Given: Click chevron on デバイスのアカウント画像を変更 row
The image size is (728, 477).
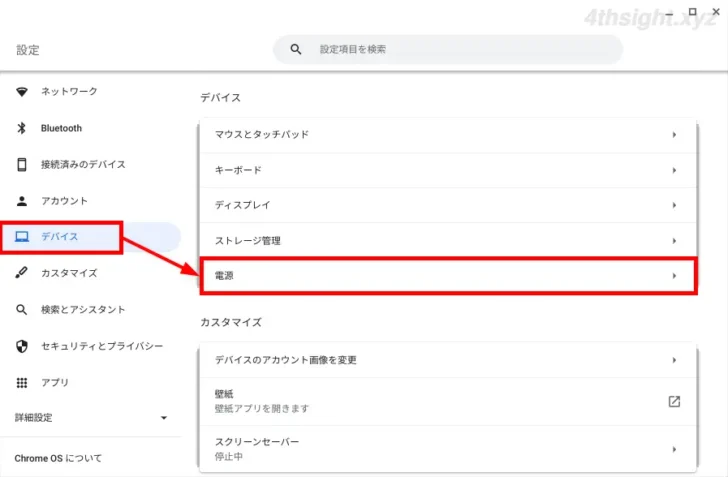Looking at the screenshot, I should point(674,360).
